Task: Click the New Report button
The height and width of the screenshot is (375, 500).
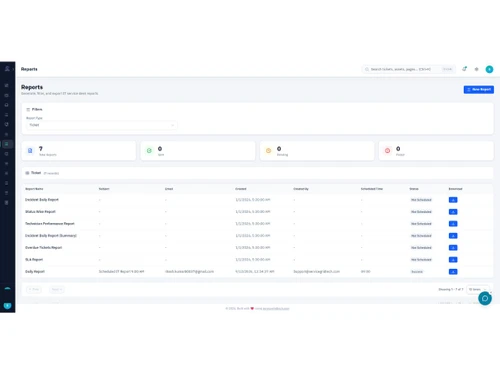Action: [479, 89]
